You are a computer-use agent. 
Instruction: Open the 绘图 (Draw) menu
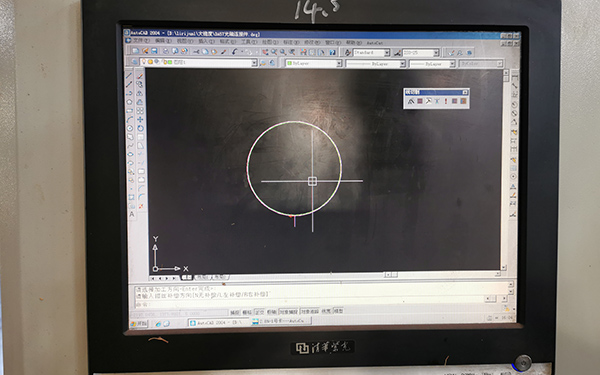tap(269, 42)
